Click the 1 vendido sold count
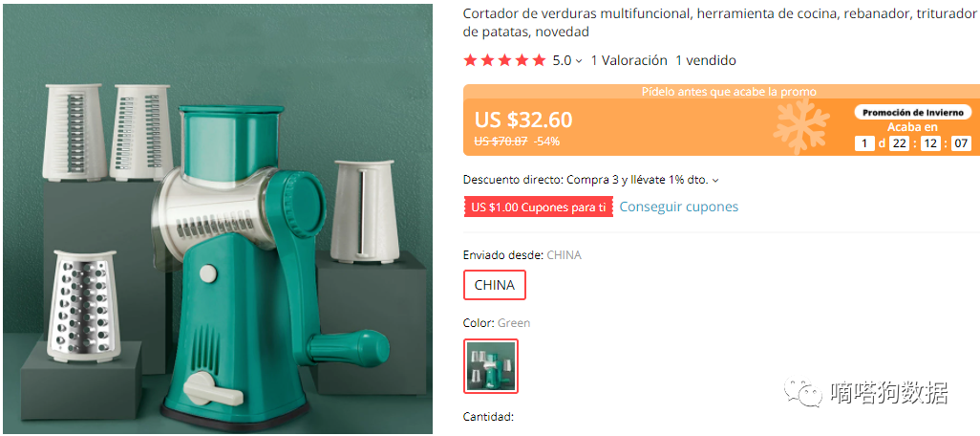Image resolution: width=980 pixels, height=436 pixels. pyautogui.click(x=706, y=60)
